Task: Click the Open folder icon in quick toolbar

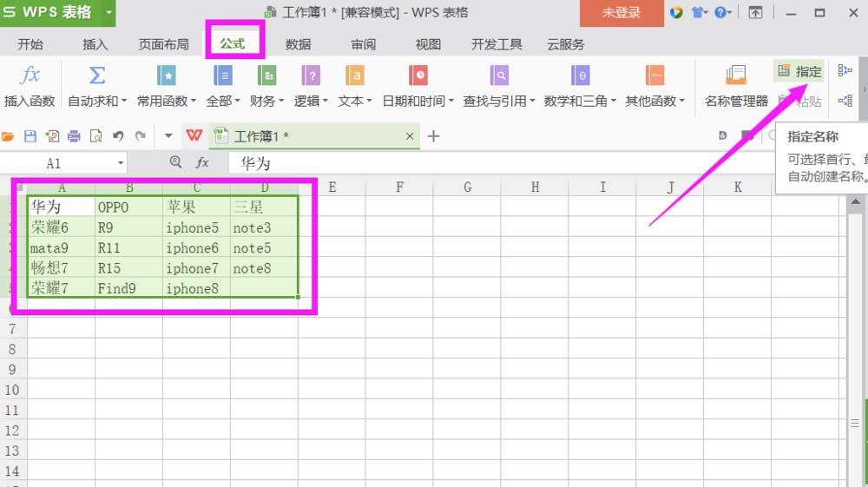Action: tap(8, 136)
